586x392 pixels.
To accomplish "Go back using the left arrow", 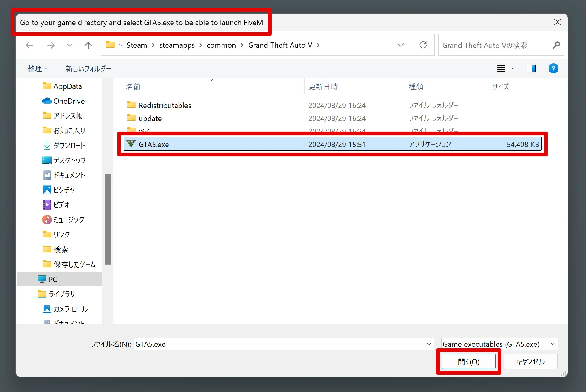I will pos(29,45).
